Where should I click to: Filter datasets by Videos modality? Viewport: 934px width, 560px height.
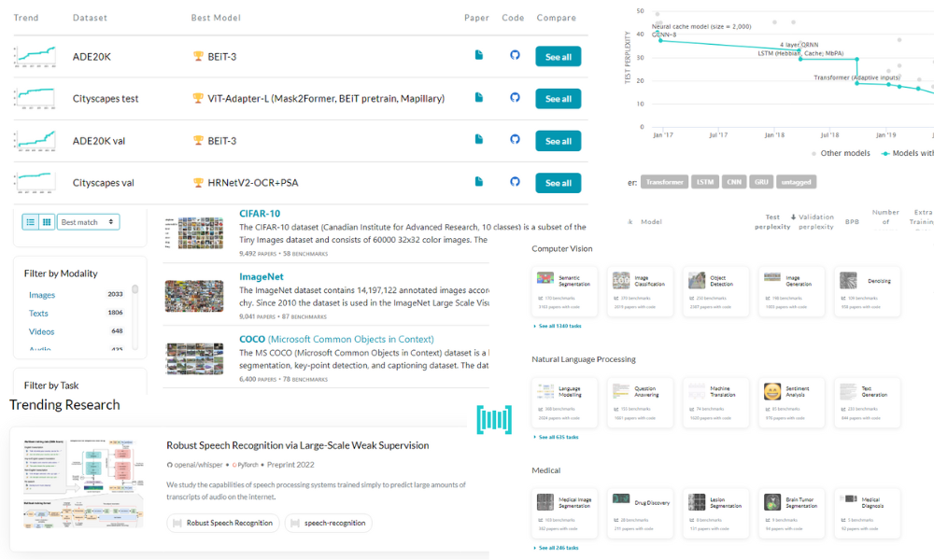tap(42, 331)
